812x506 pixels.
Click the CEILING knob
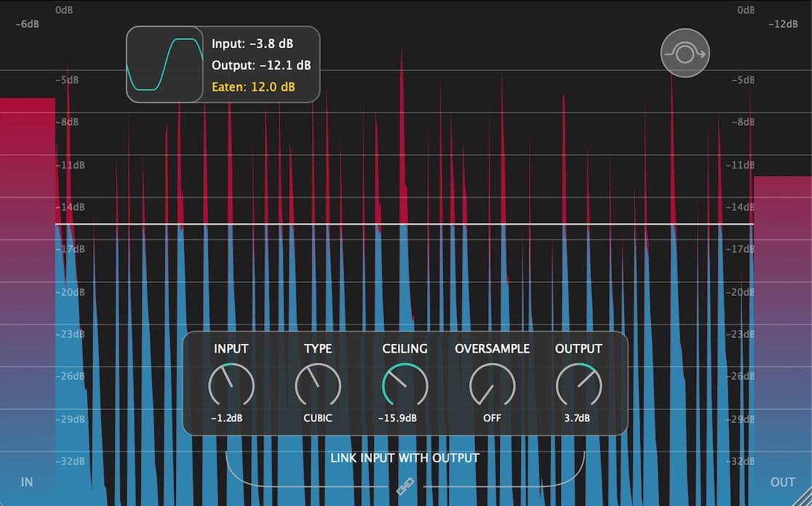click(x=405, y=385)
